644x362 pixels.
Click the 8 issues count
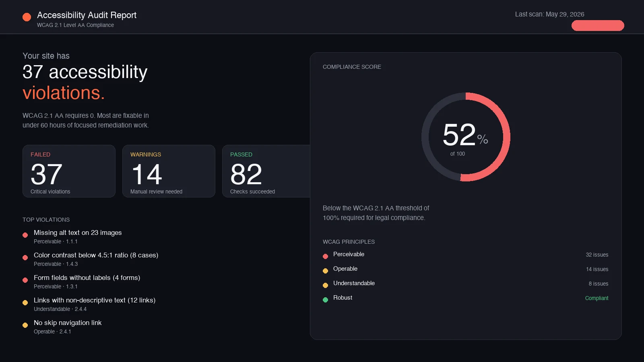(599, 284)
